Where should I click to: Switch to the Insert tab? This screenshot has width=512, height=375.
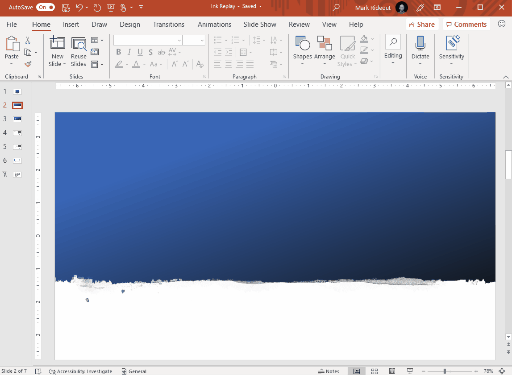(x=71, y=24)
